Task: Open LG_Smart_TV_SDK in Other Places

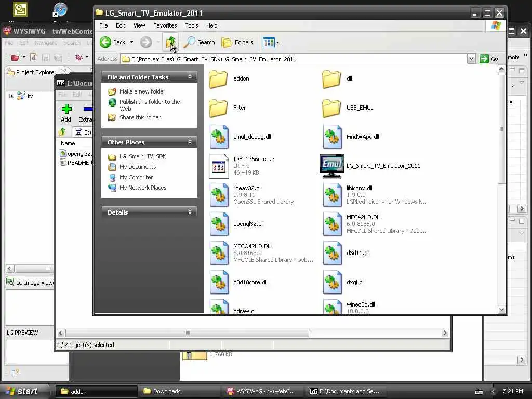Action: [142, 157]
